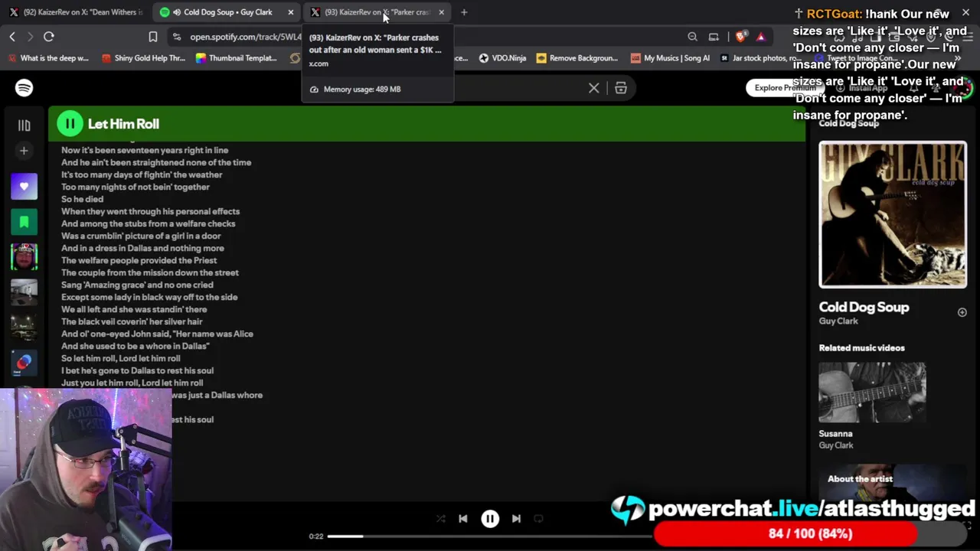Add Cold Dog Soup to Liked Songs
Screen dimensions: 980x551
962,312
